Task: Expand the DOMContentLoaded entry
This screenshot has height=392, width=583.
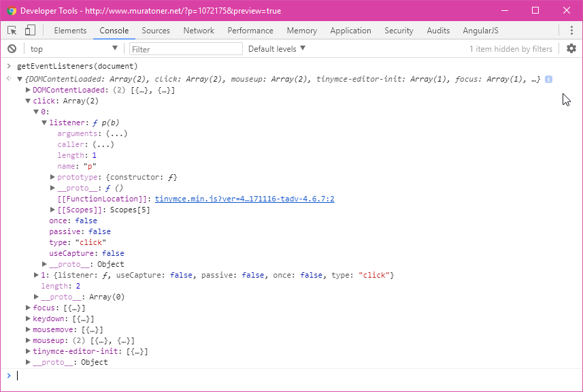Action: tap(28, 91)
